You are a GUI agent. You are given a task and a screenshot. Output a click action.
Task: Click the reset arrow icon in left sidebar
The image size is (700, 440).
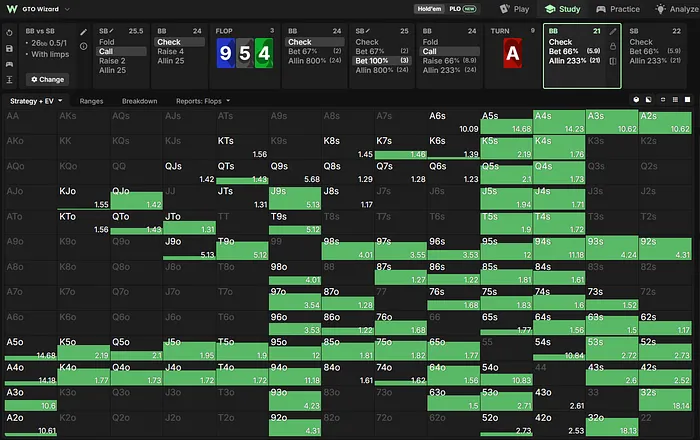click(x=9, y=33)
